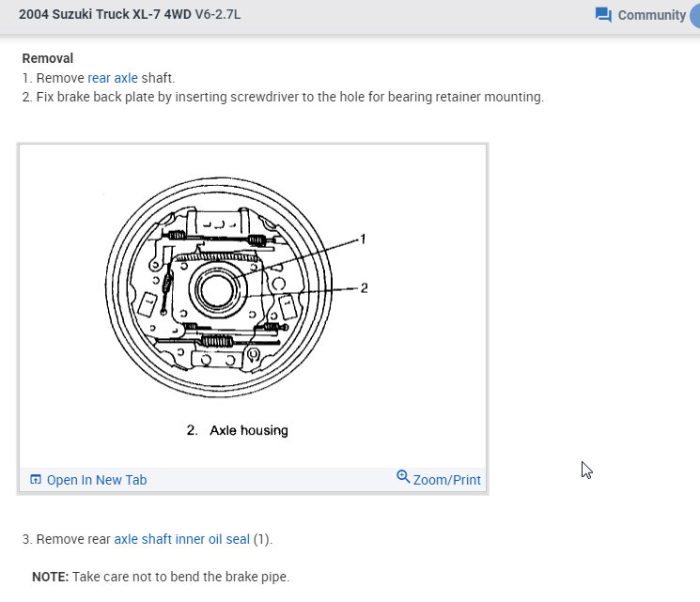The width and height of the screenshot is (700, 602).
Task: Open the axle shaft inner oil seal link
Action: point(181,539)
